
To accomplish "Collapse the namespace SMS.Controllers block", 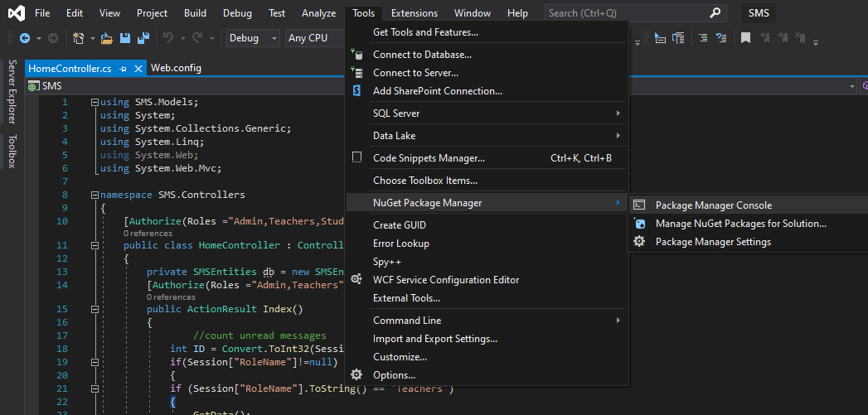I will [x=95, y=195].
